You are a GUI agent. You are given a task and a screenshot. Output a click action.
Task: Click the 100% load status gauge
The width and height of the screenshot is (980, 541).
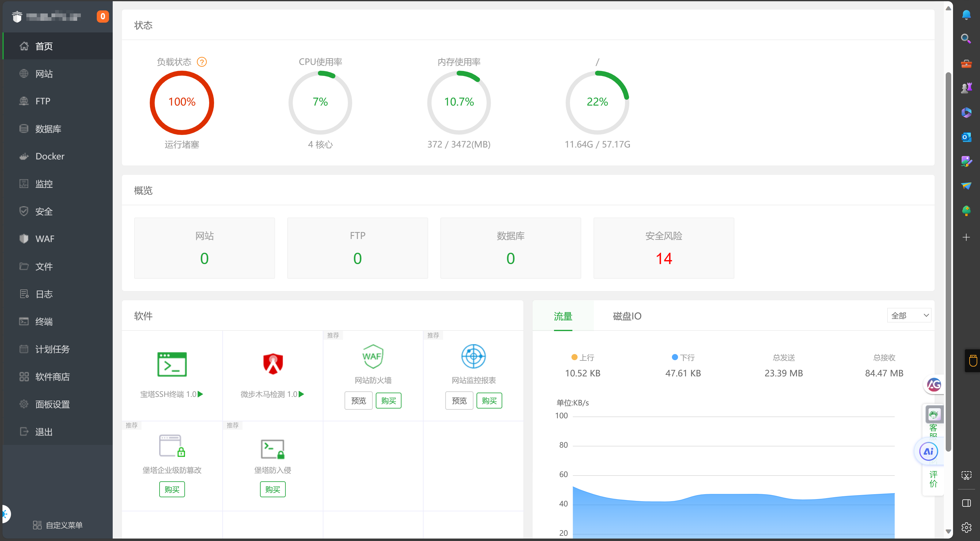pyautogui.click(x=182, y=103)
